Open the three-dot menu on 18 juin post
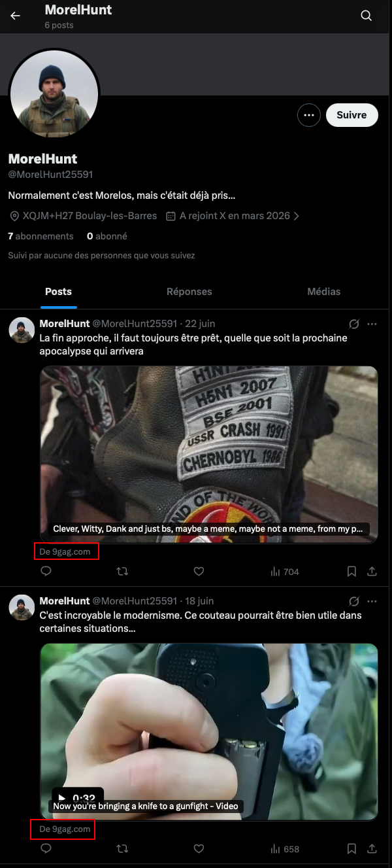 [x=372, y=601]
